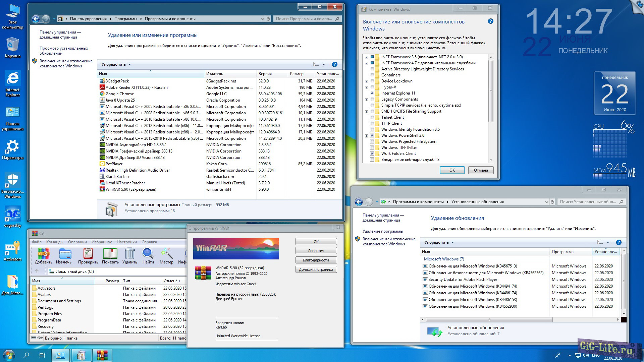Uncheck Internet Explorer 11 component
The image size is (644, 362).
pos(372,93)
